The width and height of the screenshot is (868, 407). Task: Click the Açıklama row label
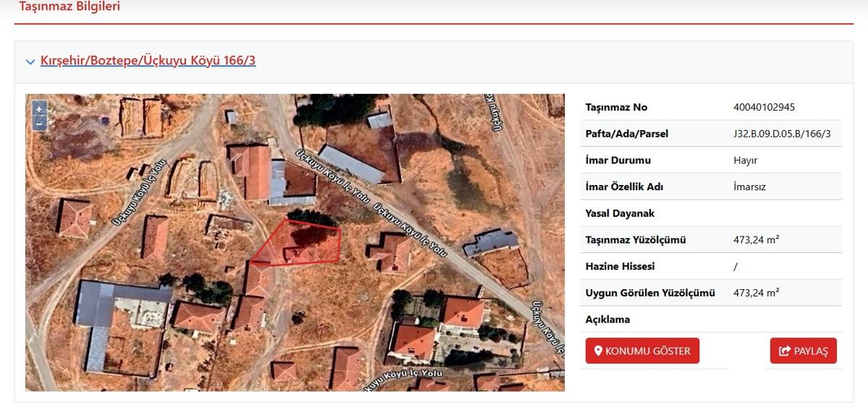(608, 320)
